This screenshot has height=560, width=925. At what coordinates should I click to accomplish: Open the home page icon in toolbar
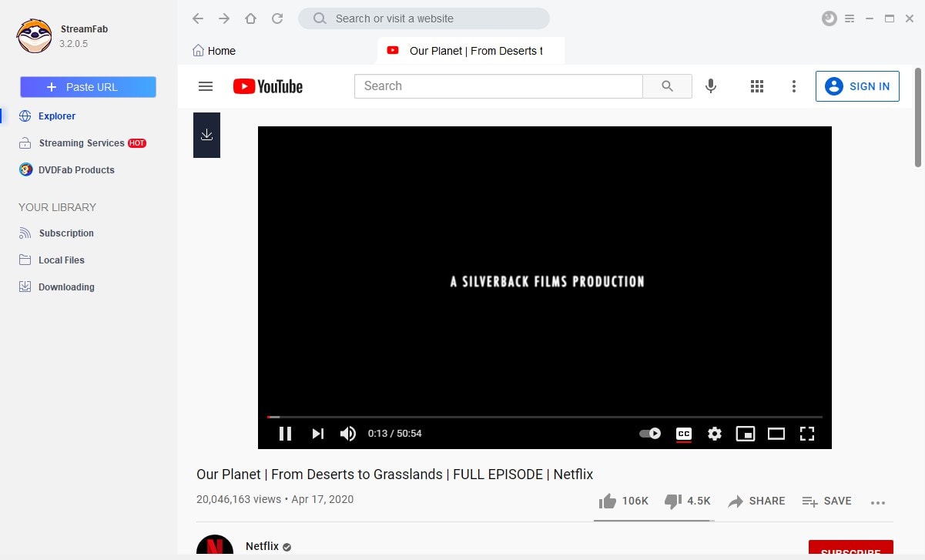click(250, 18)
